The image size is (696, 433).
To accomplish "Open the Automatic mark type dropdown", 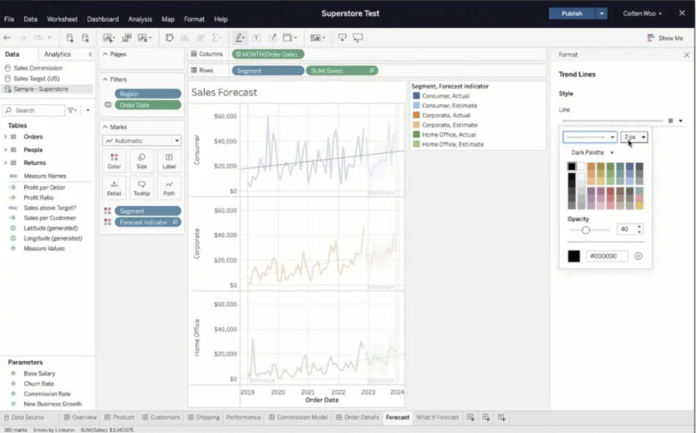I will [142, 141].
